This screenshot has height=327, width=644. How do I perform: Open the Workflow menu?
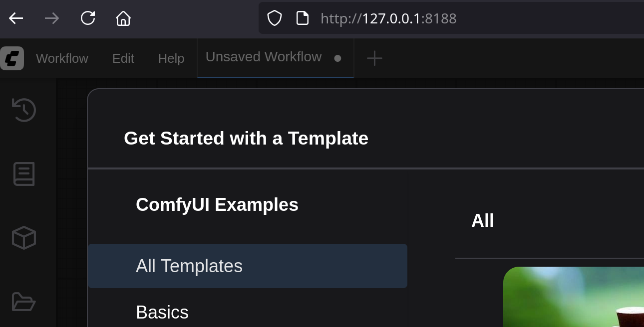(x=62, y=58)
